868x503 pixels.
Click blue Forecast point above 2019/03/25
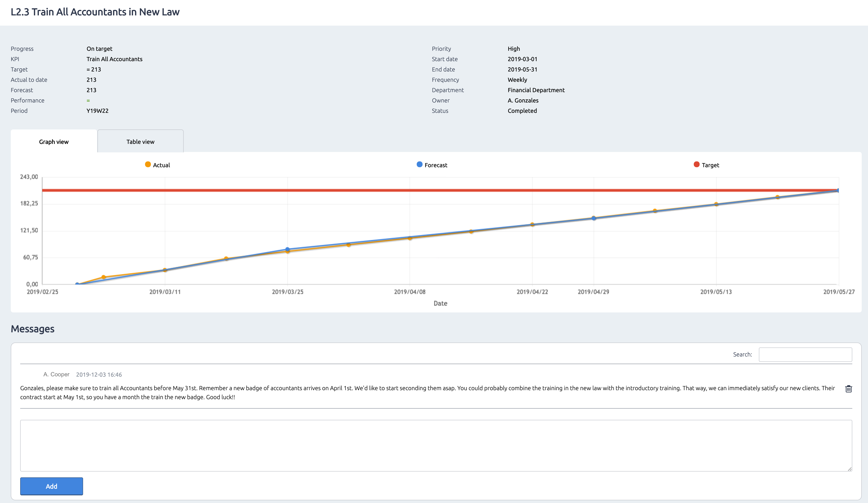click(x=288, y=249)
